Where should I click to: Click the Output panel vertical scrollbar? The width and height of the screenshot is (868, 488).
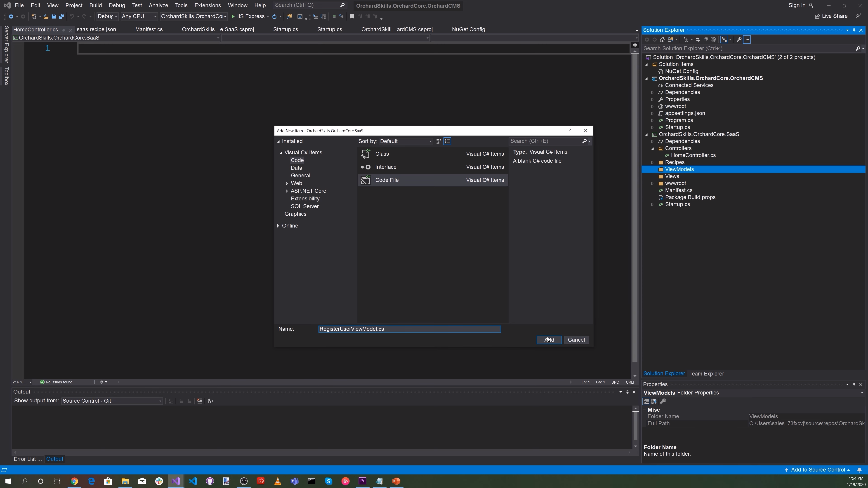coord(635,426)
